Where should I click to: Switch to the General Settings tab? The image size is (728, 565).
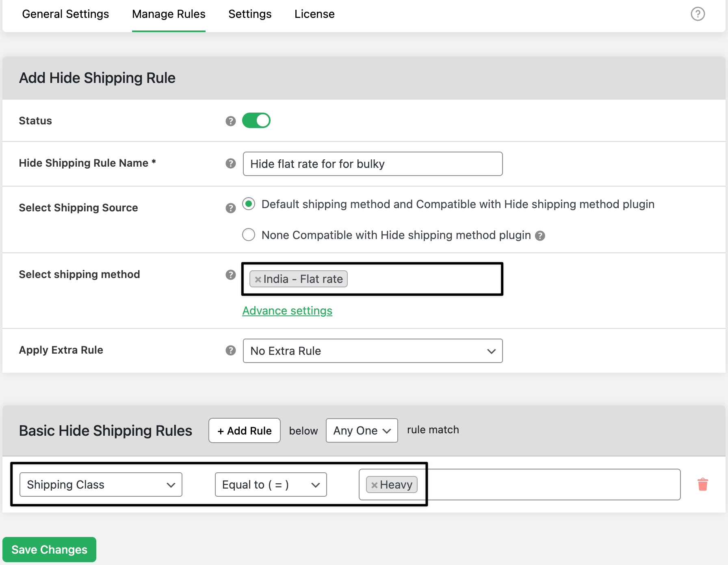point(65,14)
